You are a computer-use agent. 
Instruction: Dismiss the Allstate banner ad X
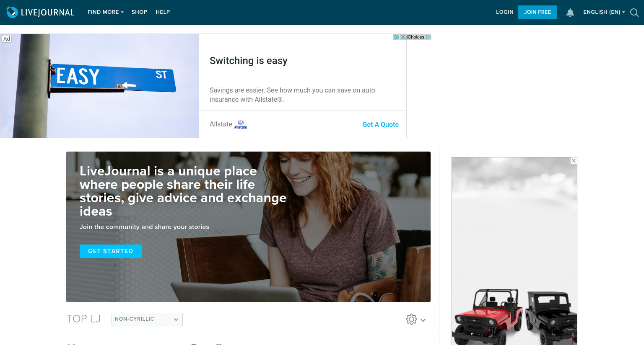403,37
